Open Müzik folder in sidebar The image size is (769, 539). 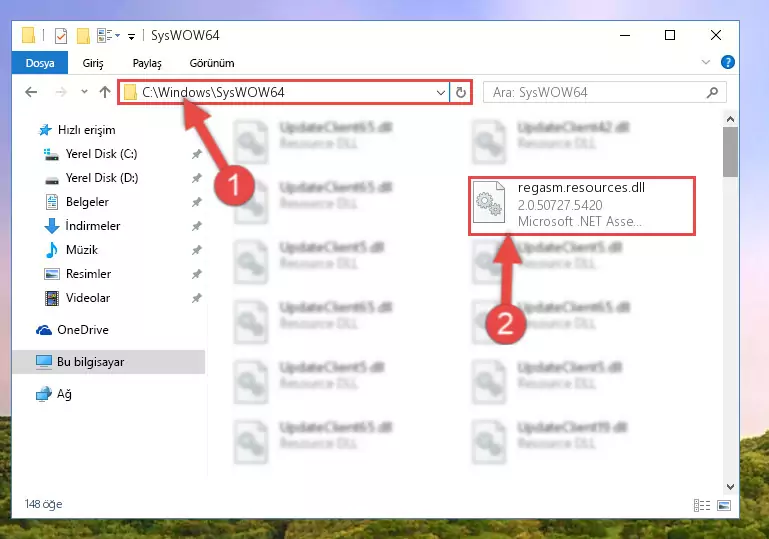[x=72, y=250]
